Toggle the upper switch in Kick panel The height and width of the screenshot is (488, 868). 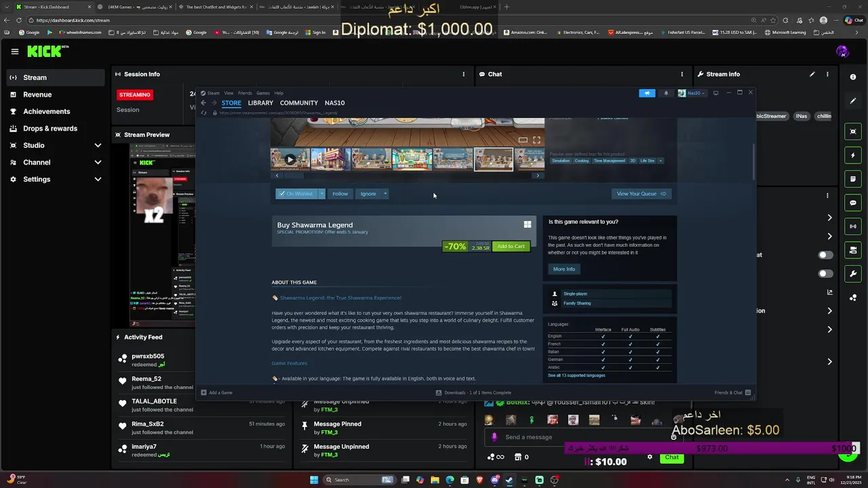point(825,255)
